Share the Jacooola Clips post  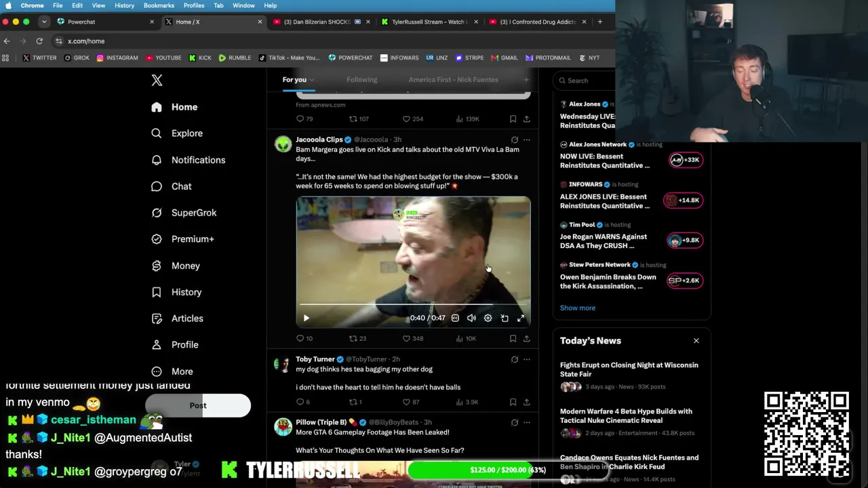click(x=526, y=338)
